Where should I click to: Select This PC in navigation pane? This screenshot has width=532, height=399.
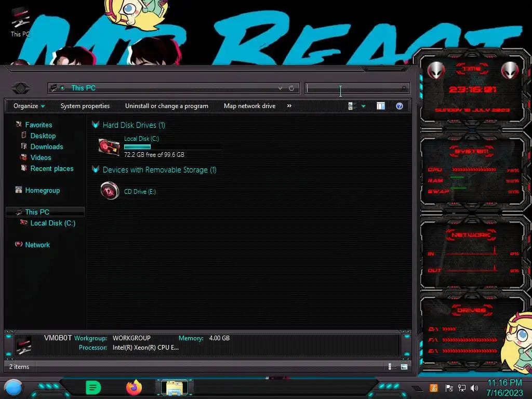[x=37, y=212]
